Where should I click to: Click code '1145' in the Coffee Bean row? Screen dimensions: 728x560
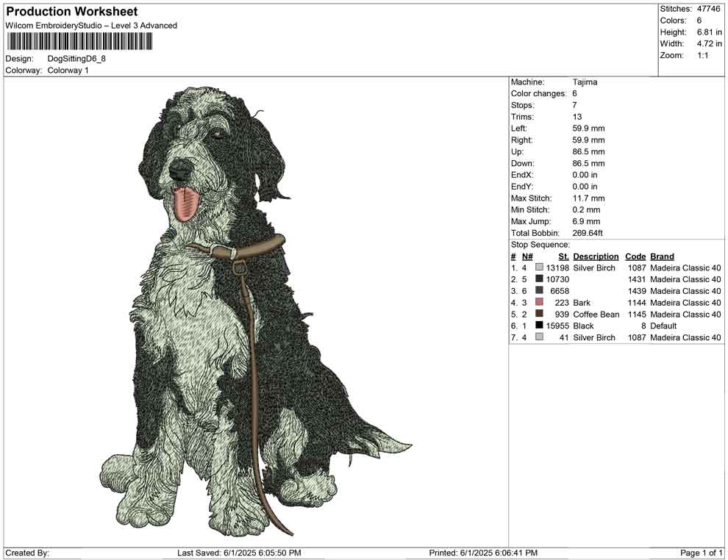click(x=637, y=314)
